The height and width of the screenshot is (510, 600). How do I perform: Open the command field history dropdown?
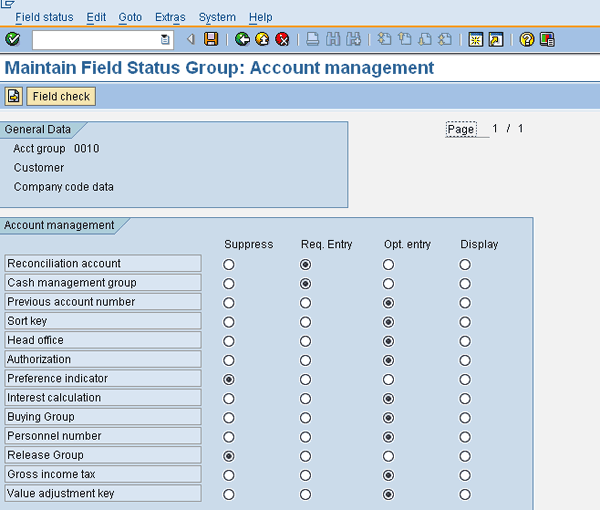pos(166,39)
